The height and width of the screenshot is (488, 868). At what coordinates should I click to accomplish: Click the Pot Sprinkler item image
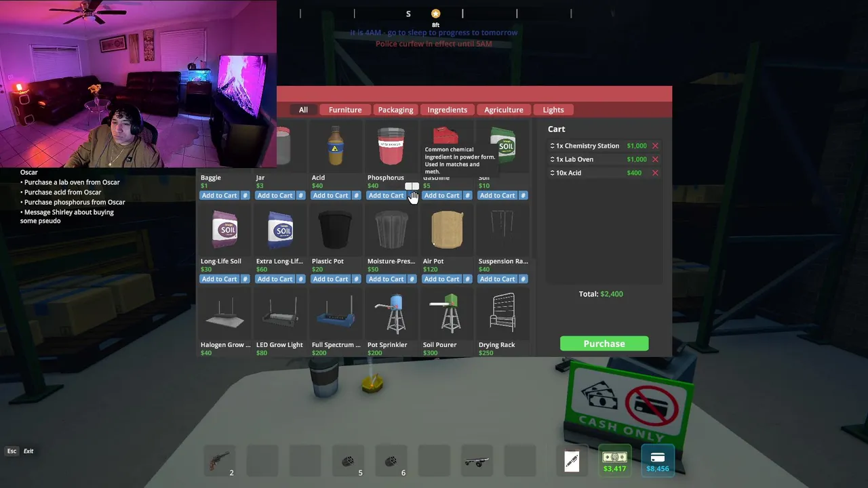[x=391, y=314]
